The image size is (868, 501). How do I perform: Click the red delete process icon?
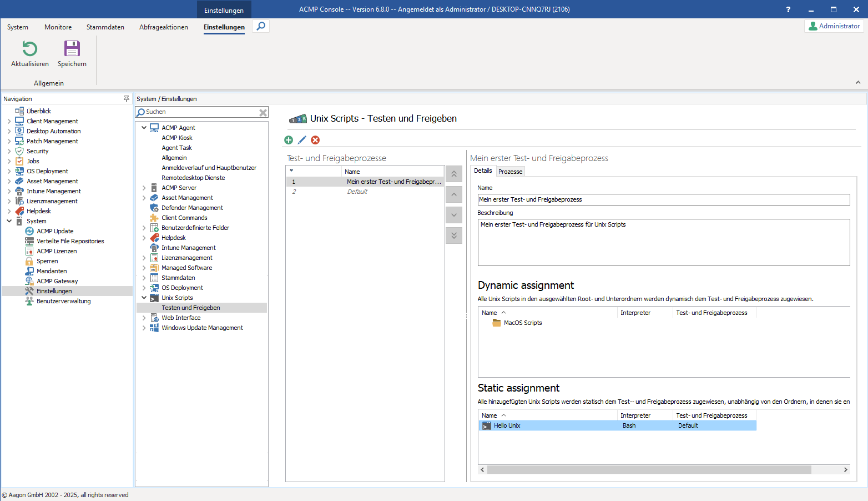coord(315,140)
